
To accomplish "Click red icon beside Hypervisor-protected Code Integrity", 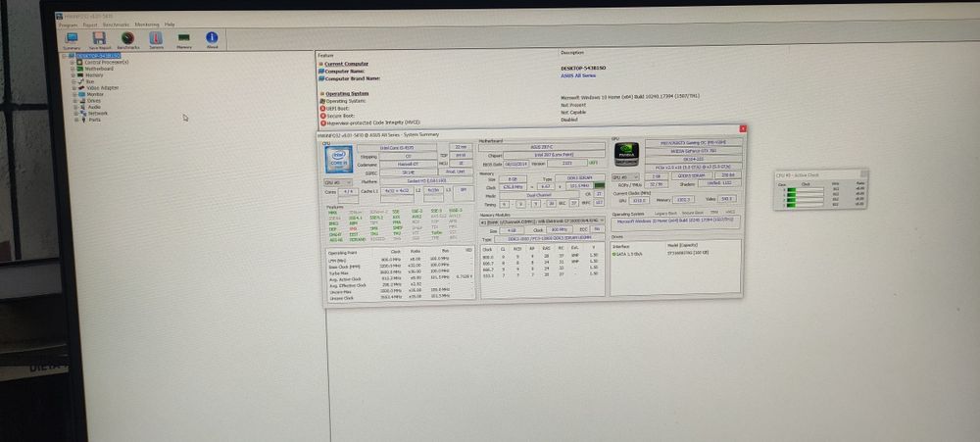I will pyautogui.click(x=323, y=123).
